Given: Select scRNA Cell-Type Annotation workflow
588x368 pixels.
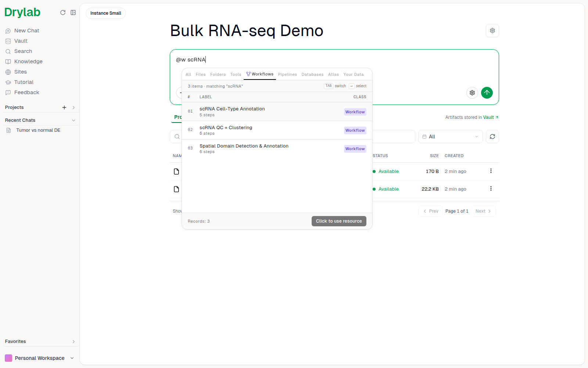Looking at the screenshot, I should (x=277, y=112).
